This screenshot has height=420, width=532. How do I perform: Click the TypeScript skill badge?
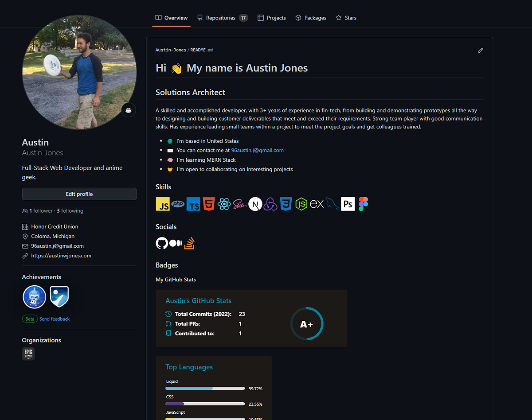193,204
